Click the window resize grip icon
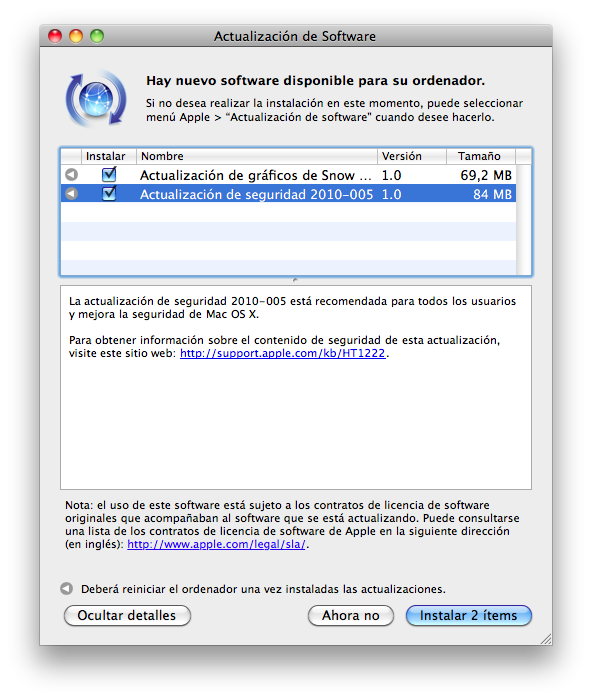The width and height of the screenshot is (592, 700). [546, 638]
